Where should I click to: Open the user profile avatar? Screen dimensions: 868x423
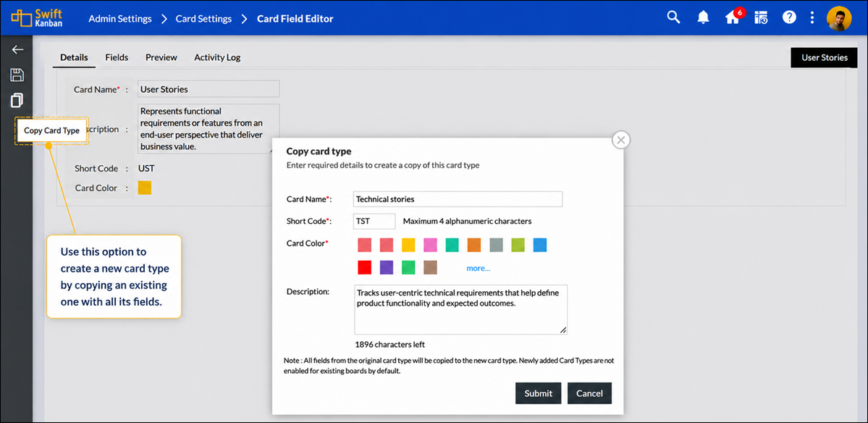pyautogui.click(x=839, y=18)
